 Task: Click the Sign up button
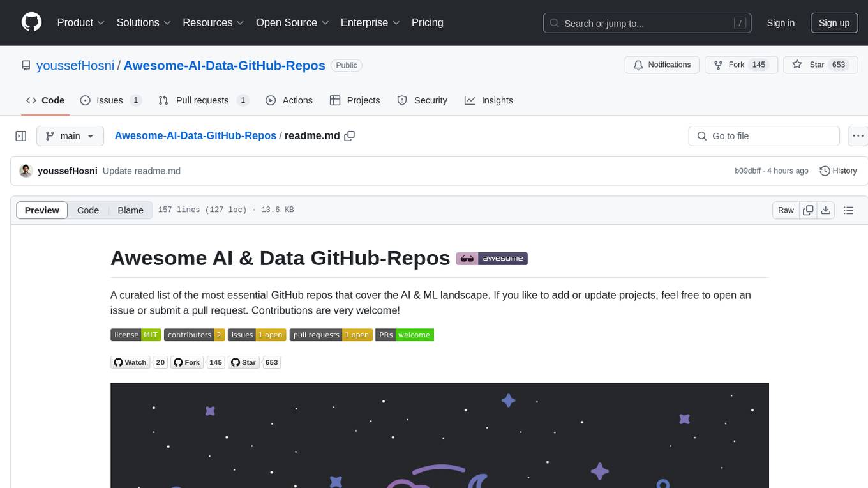click(834, 23)
